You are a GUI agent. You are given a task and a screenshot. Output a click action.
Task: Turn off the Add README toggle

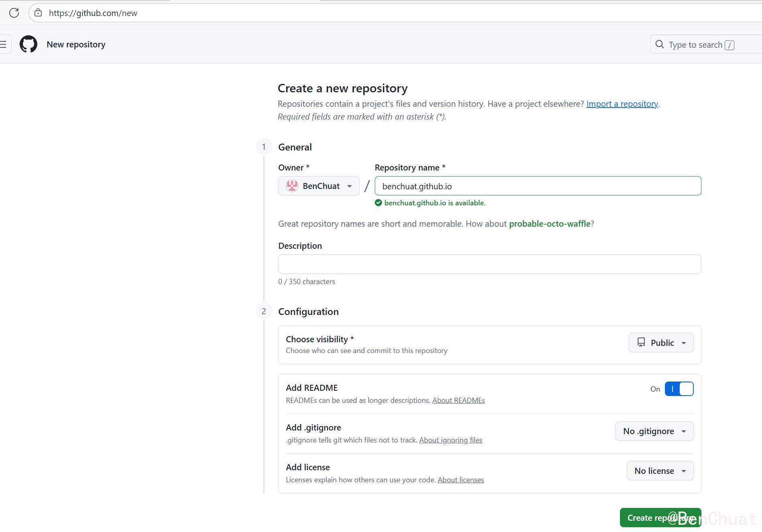pyautogui.click(x=679, y=389)
